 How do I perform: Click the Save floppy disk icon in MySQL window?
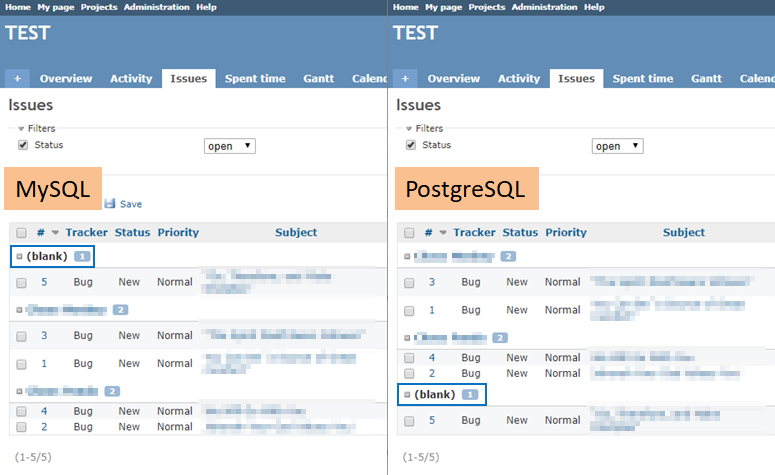click(110, 203)
